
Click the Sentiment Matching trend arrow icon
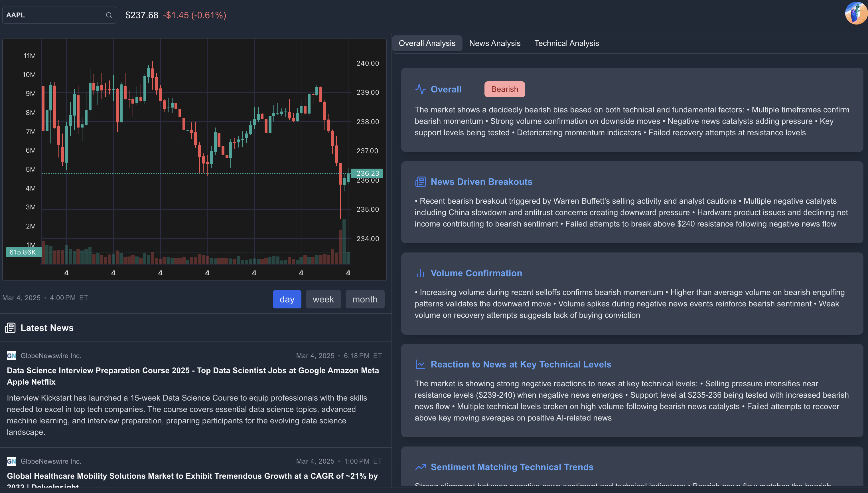[x=420, y=467]
